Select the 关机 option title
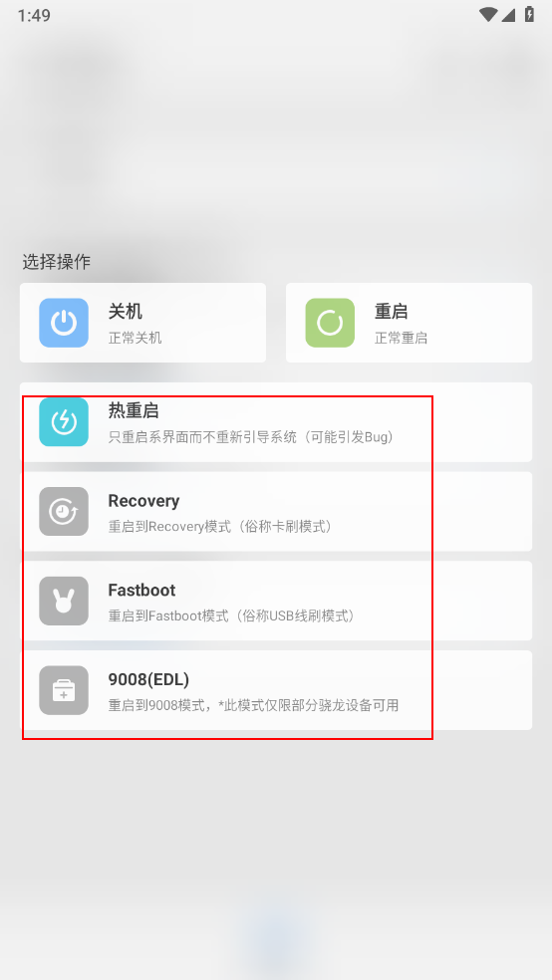The width and height of the screenshot is (552, 980). [125, 312]
